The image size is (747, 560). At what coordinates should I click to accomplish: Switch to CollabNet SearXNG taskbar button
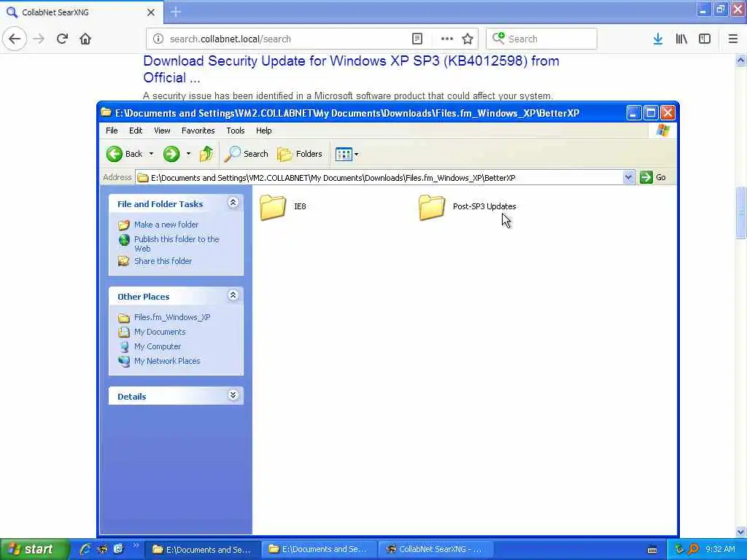coord(435,550)
